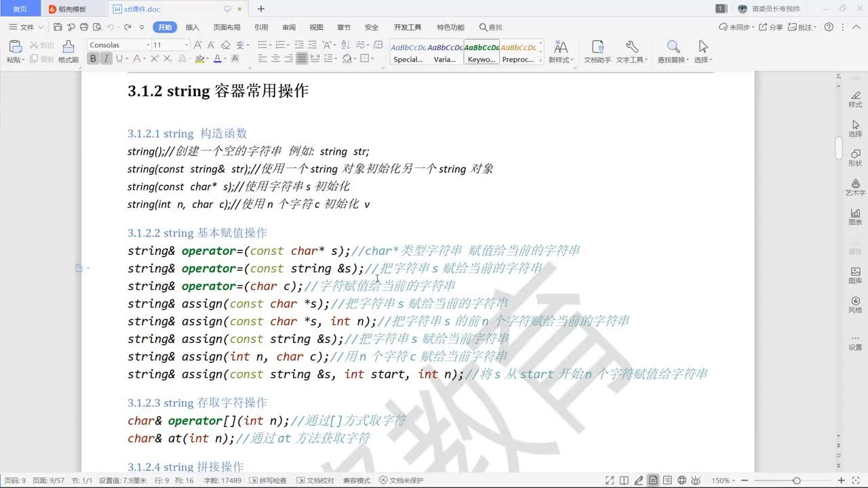
Task: Click the Center align icon
Action: [276, 59]
